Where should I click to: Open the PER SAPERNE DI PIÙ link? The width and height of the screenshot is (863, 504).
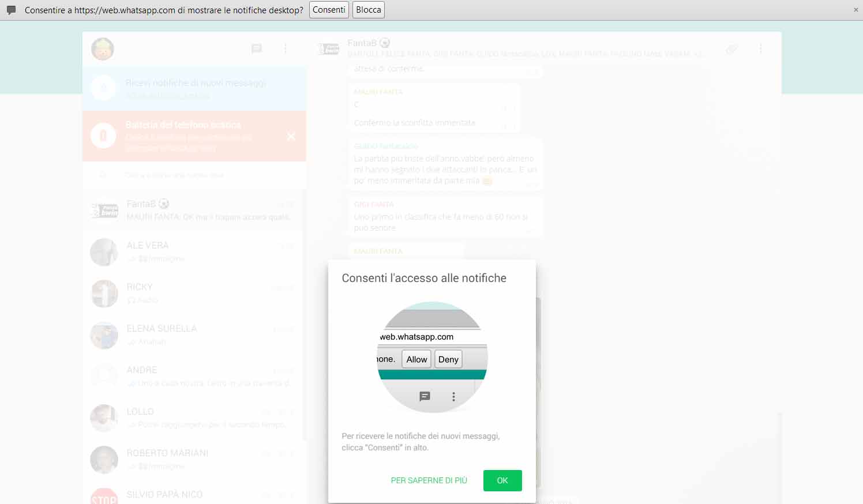(429, 480)
